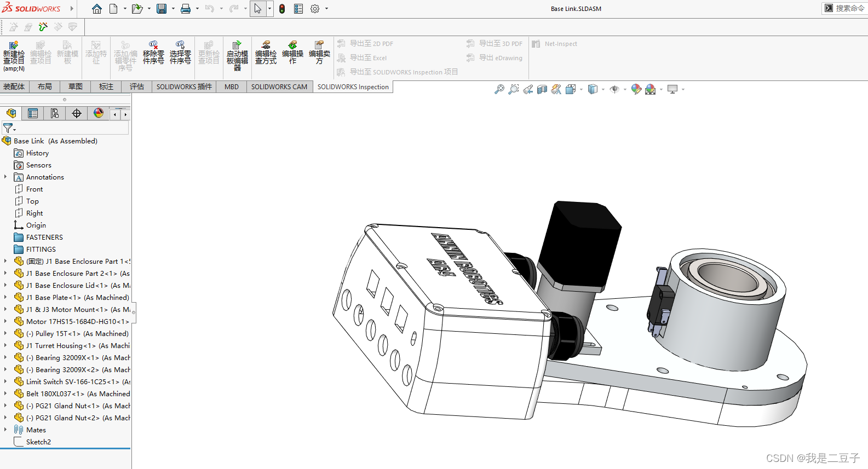
Task: Select Belt 180XL037 component in tree
Action: coord(78,393)
